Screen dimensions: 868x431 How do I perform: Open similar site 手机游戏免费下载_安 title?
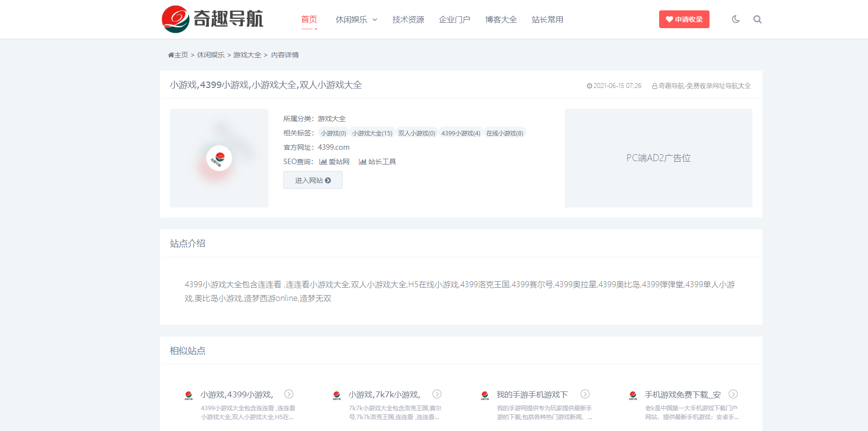[x=683, y=394]
